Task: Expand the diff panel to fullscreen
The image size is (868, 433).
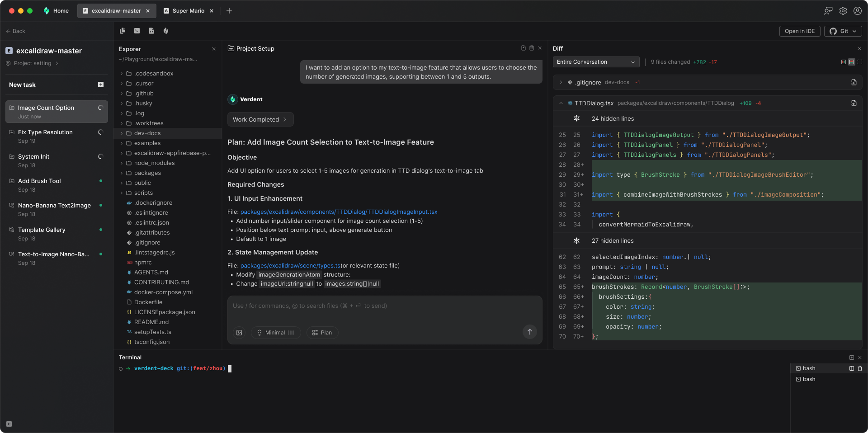Action: point(860,62)
